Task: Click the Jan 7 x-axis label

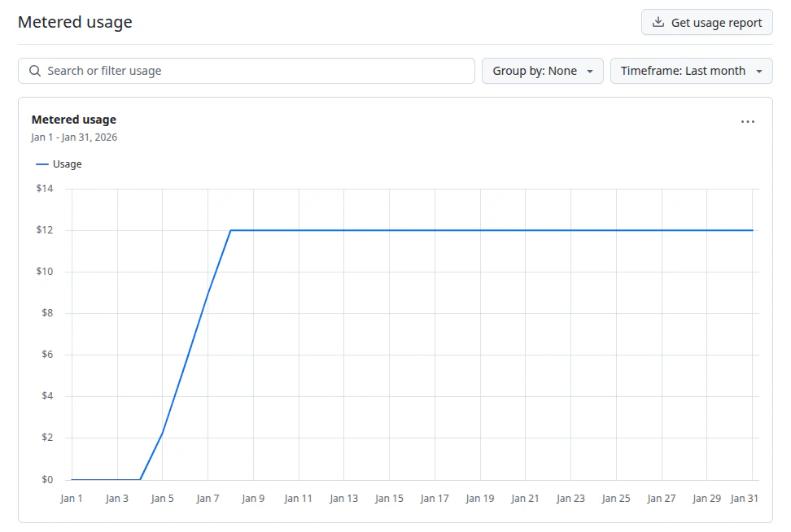Action: [208, 498]
